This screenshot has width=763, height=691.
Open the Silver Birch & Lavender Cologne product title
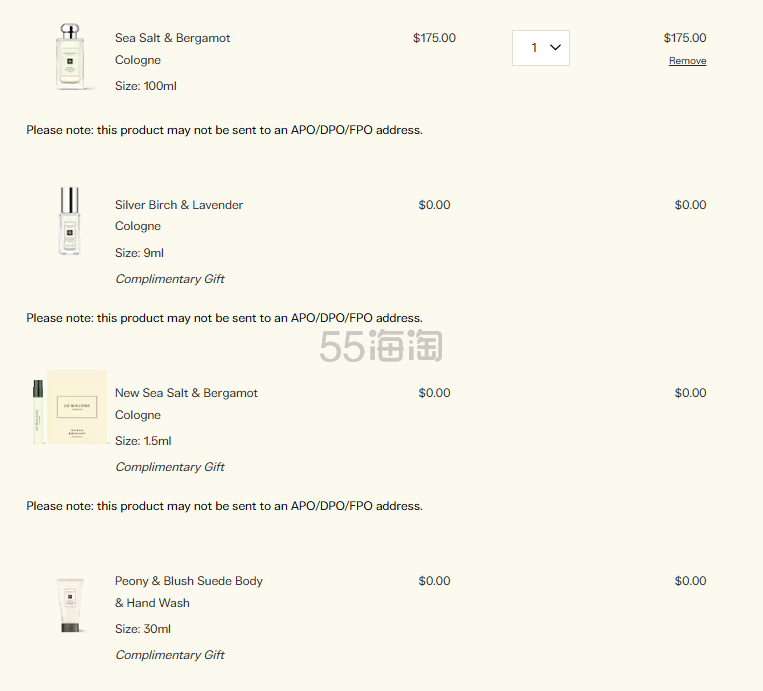coord(179,216)
